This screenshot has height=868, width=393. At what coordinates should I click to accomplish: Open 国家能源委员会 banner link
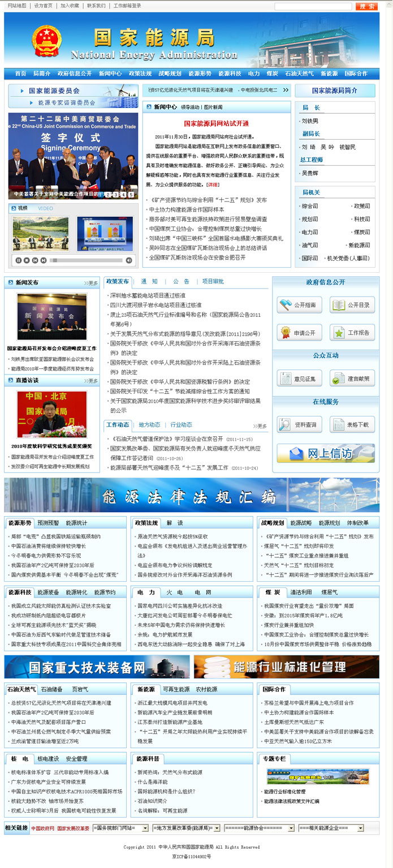pos(54,91)
